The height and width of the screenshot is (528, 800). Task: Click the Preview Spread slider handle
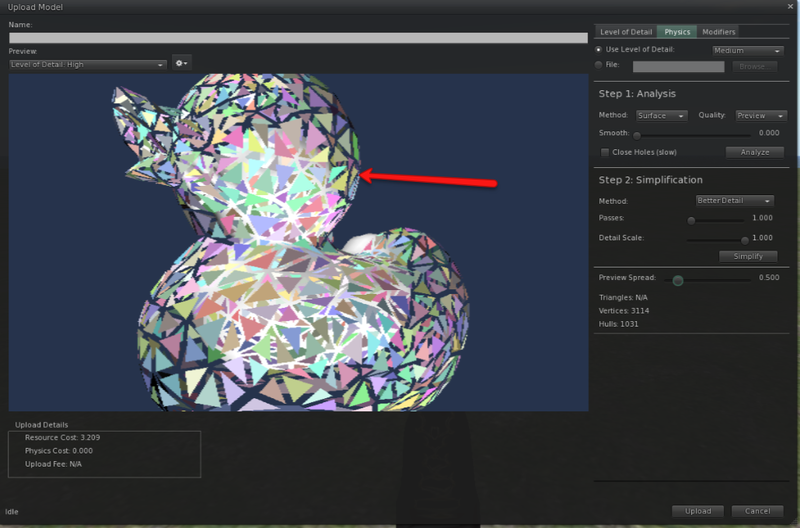point(678,281)
